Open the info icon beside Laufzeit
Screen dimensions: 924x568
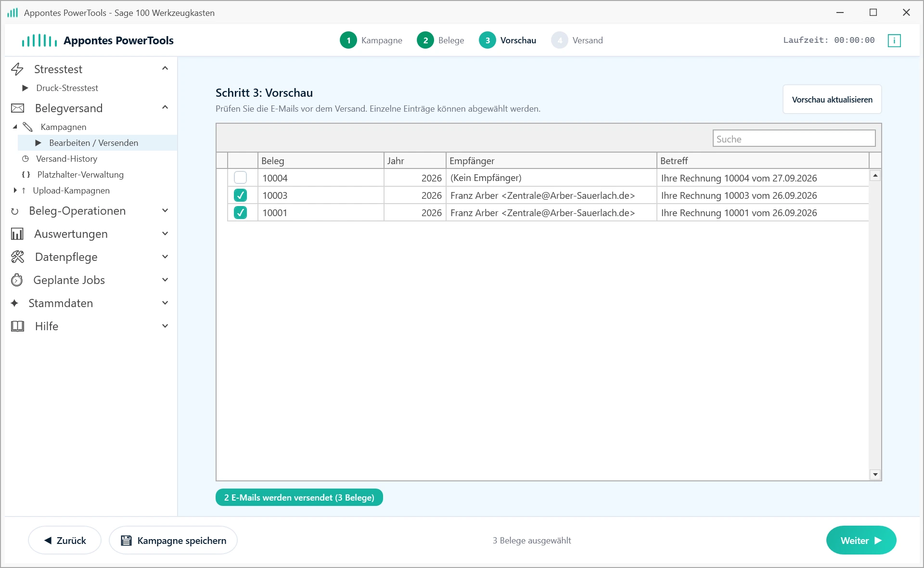(894, 40)
